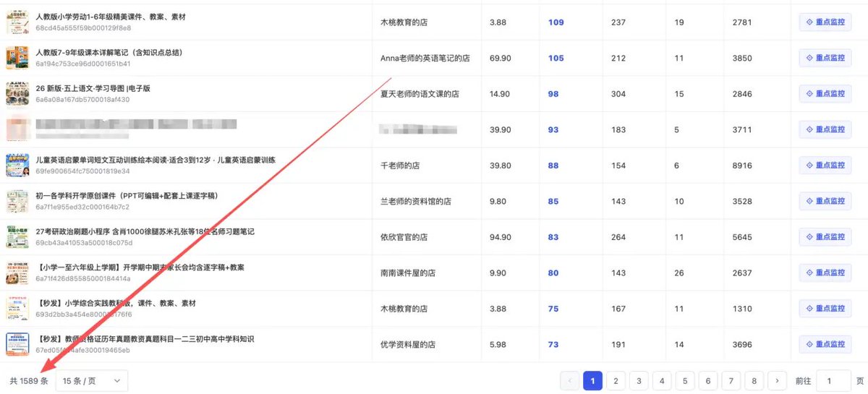The image size is (868, 394).
Task: Click shop name 南南课件屋的店
Action: pyautogui.click(x=408, y=273)
